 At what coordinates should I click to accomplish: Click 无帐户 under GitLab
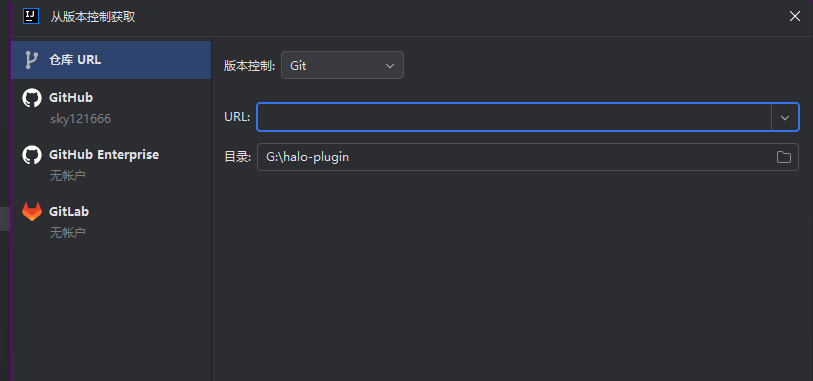pyautogui.click(x=67, y=233)
